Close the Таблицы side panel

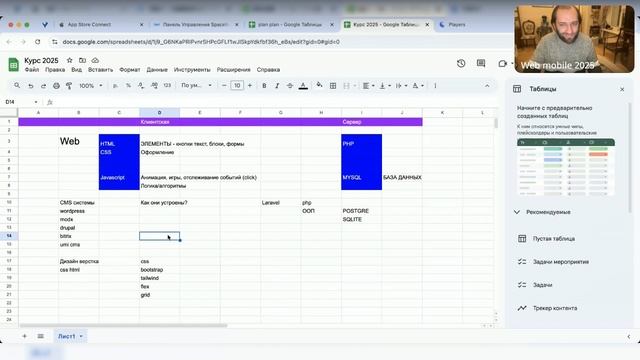[622, 89]
